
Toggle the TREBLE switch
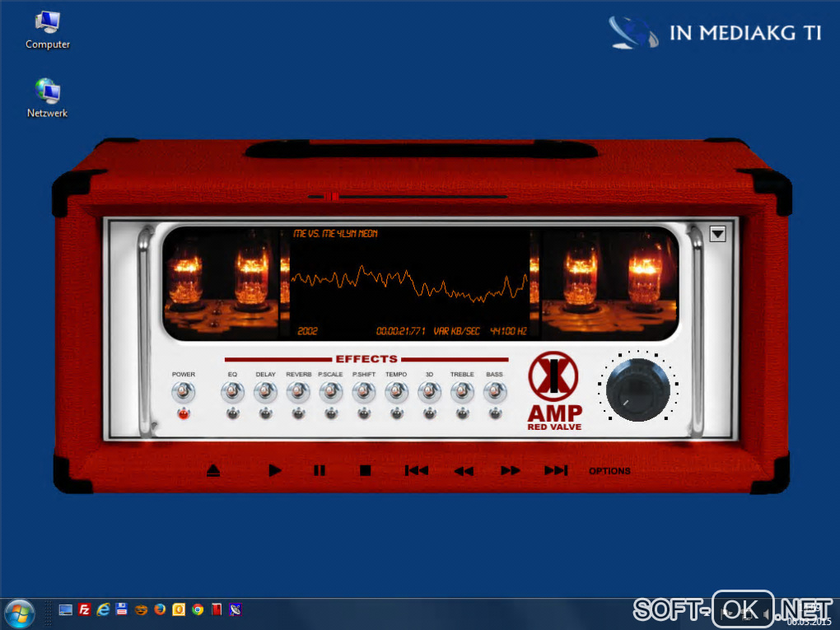pyautogui.click(x=462, y=392)
